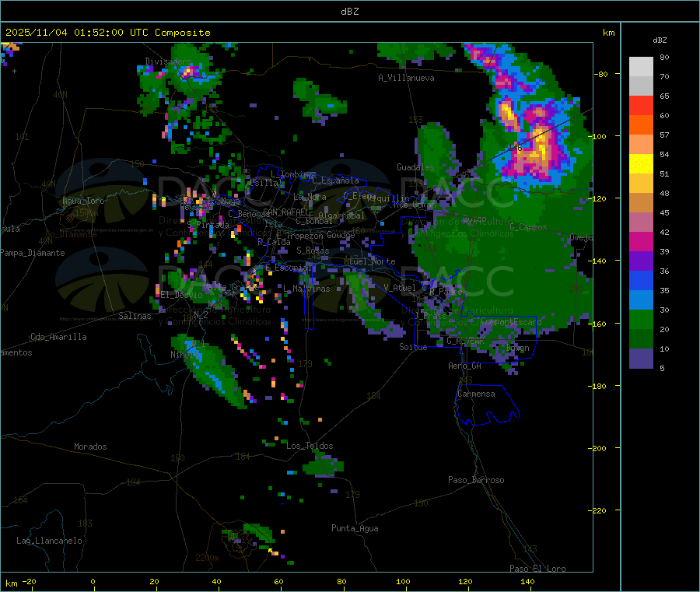Click the 'C_Benegas' map label

tap(249, 214)
